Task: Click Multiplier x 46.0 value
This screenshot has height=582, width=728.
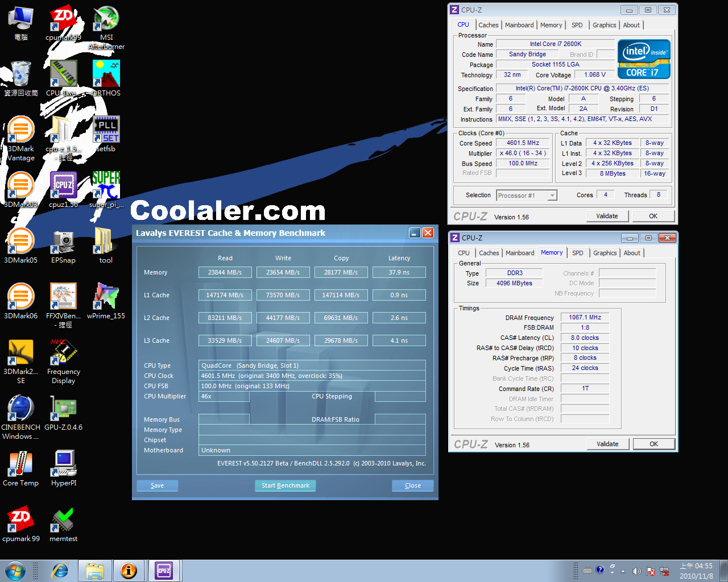Action: pos(523,153)
